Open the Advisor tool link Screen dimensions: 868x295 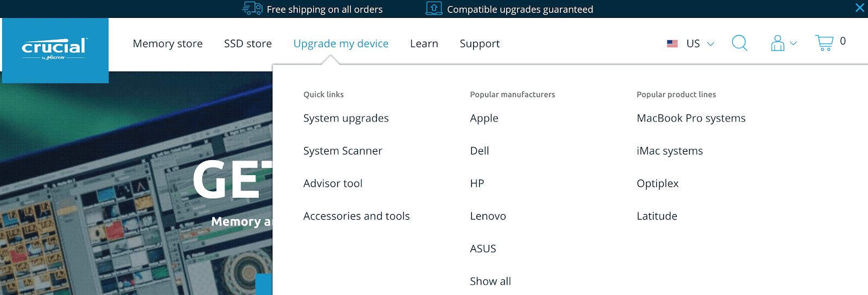click(333, 183)
